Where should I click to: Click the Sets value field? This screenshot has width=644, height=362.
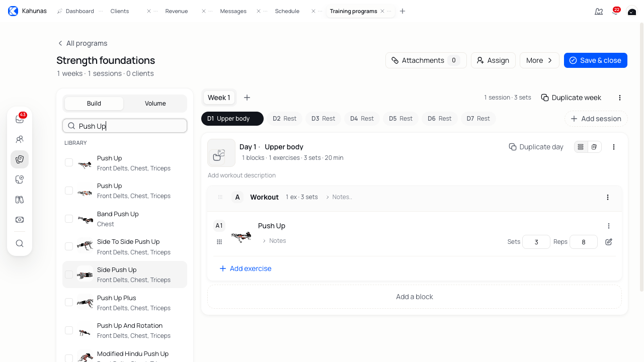pyautogui.click(x=536, y=242)
